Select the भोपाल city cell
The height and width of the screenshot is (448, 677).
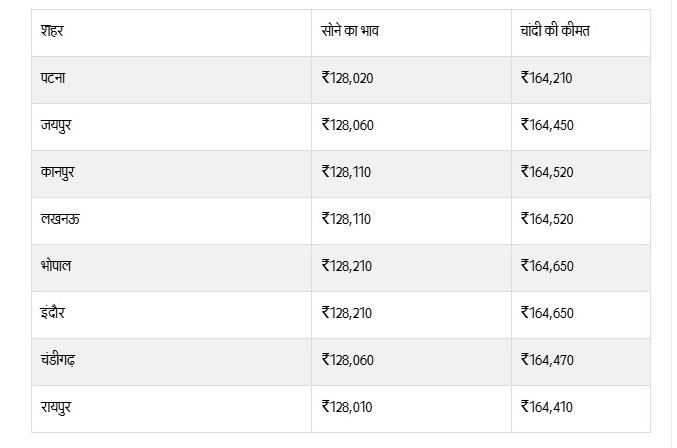pos(57,266)
